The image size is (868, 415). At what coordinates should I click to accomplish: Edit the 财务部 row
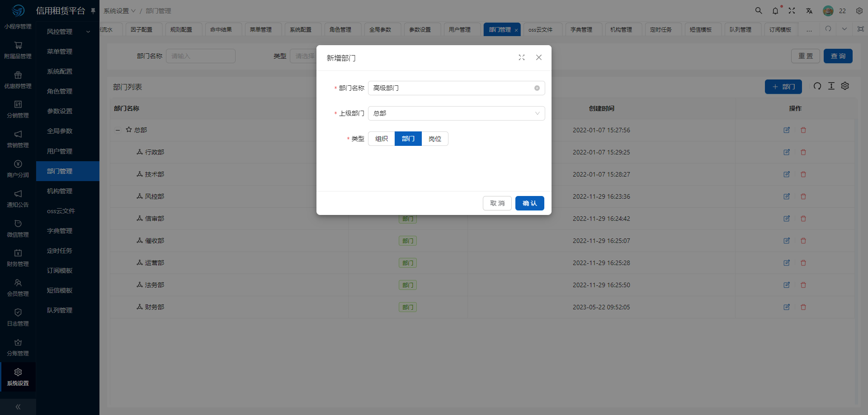click(x=787, y=307)
